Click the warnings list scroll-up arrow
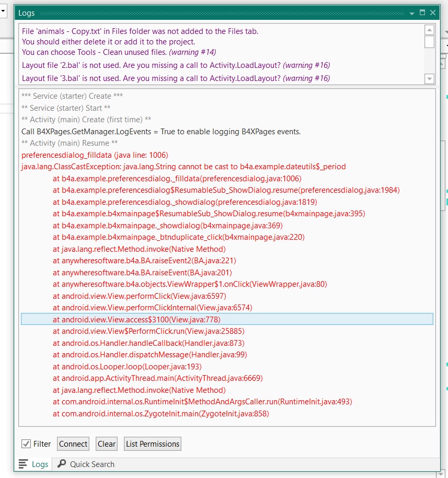The height and width of the screenshot is (478, 448). coord(429,30)
